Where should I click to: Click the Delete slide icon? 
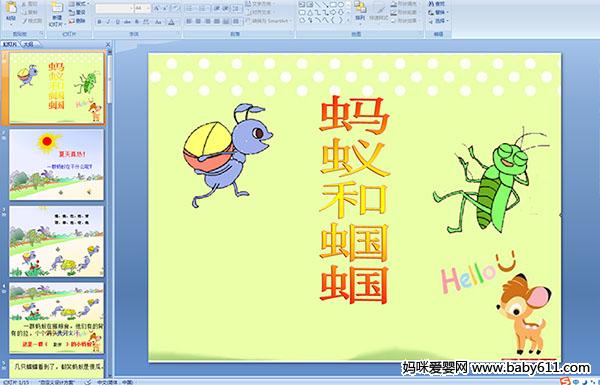[x=77, y=21]
